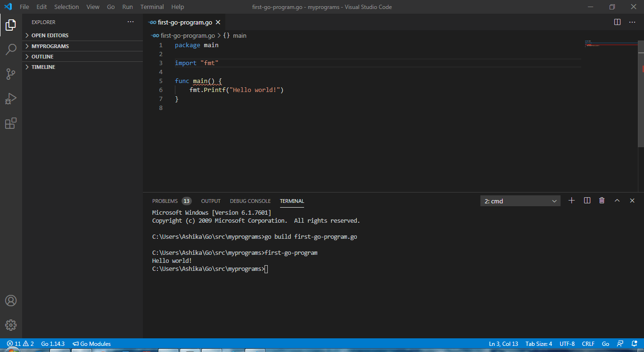Open the terminal selector dropdown '2: cmd'
This screenshot has width=644, height=352.
tap(520, 201)
